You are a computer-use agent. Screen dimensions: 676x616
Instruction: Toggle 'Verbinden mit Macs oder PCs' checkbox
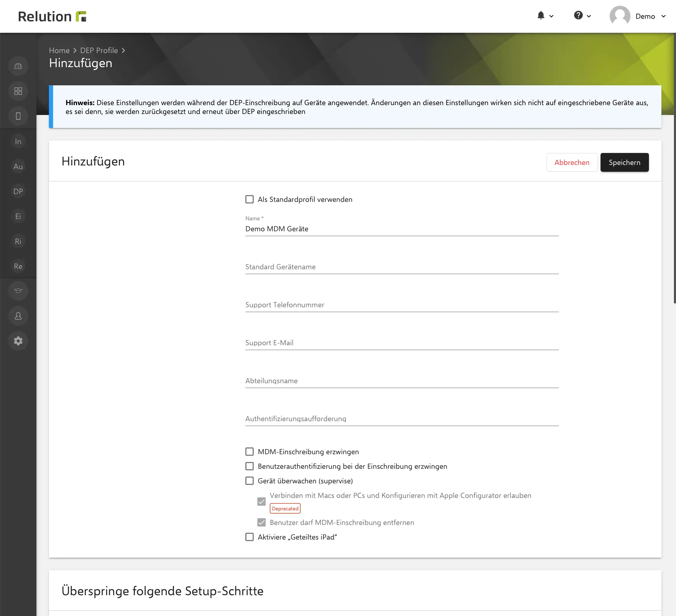tap(262, 502)
